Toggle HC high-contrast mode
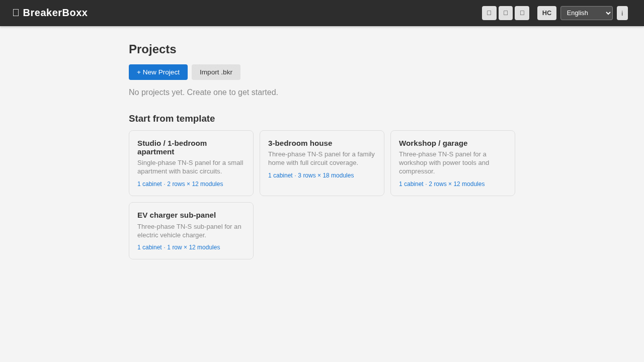This screenshot has height=362, width=644. click(x=546, y=13)
